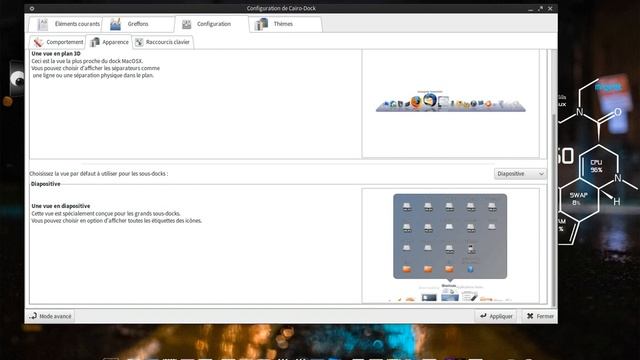
Task: Minimize the Cairo-Dock configuration window
Action: click(531, 8)
